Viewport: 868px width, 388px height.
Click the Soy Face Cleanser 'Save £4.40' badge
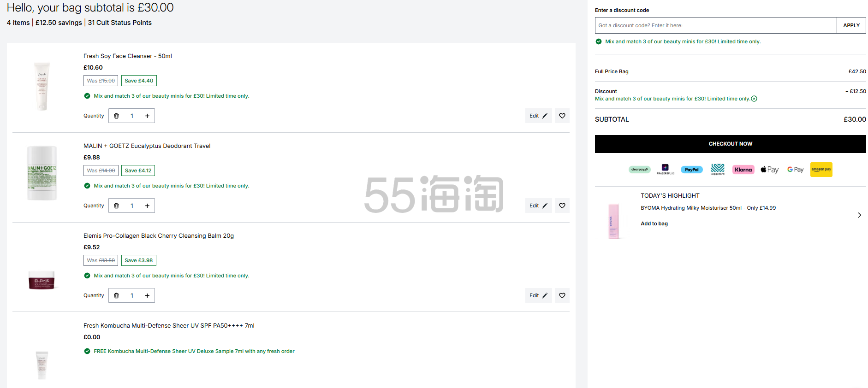[x=139, y=81]
